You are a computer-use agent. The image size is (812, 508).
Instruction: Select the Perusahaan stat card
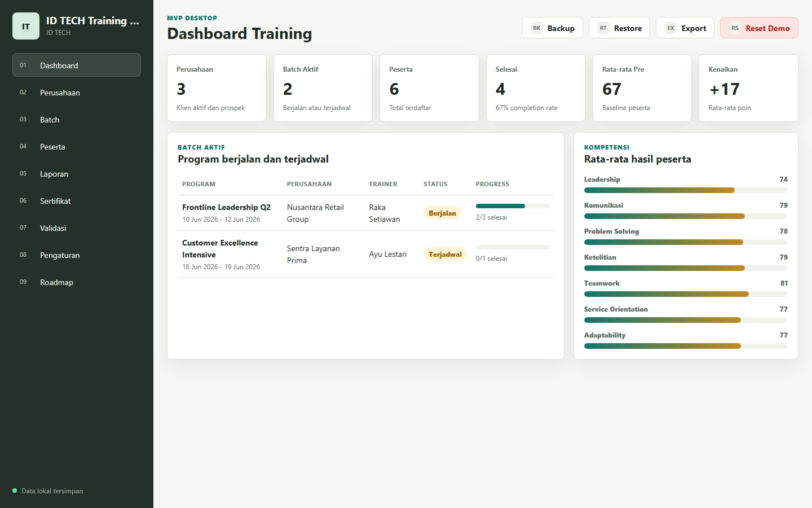click(217, 88)
